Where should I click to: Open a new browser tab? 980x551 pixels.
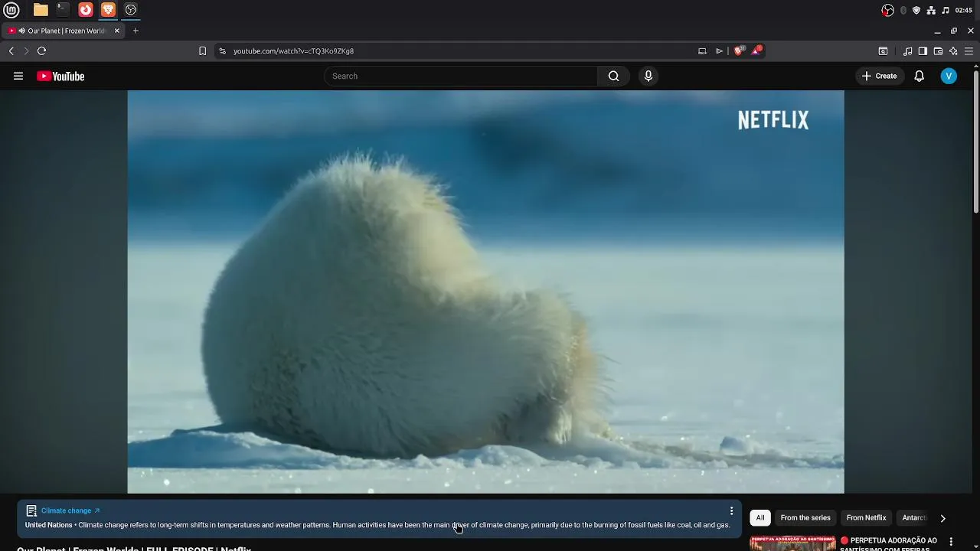point(136,31)
